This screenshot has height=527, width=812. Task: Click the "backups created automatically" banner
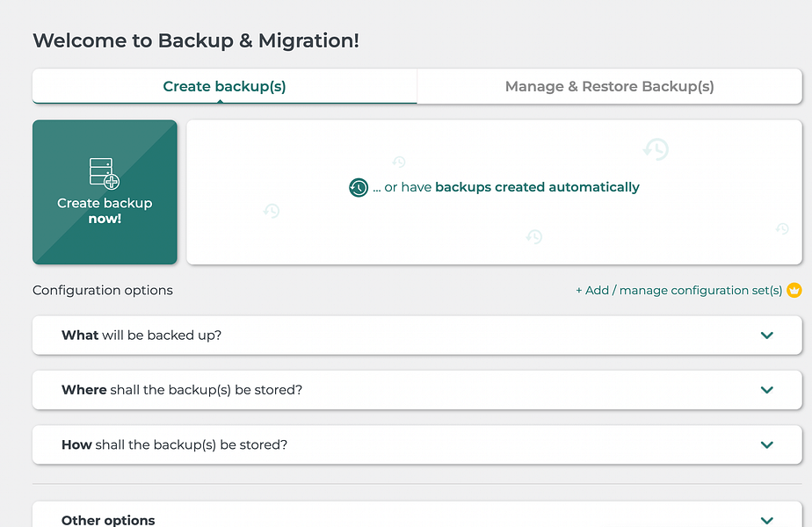[x=494, y=187]
